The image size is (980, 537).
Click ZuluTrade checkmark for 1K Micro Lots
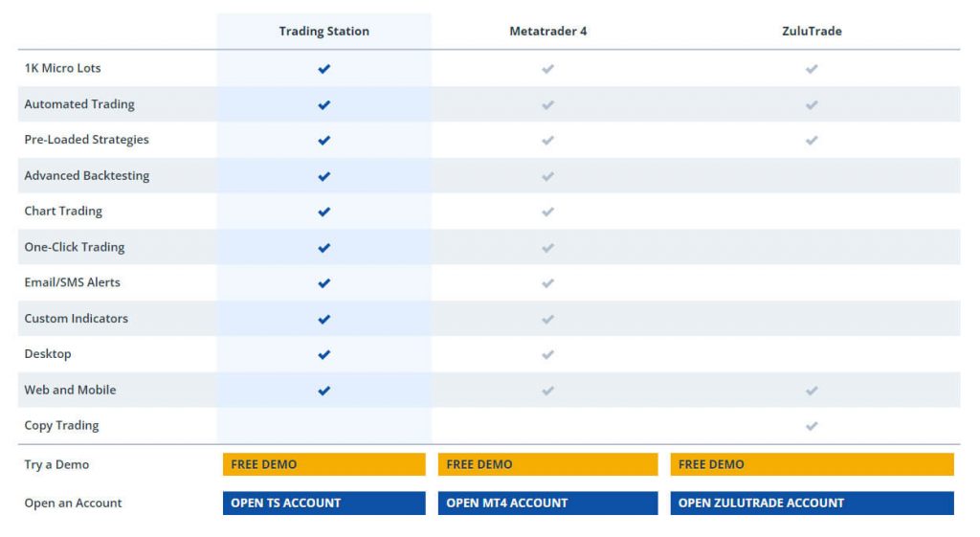[812, 69]
